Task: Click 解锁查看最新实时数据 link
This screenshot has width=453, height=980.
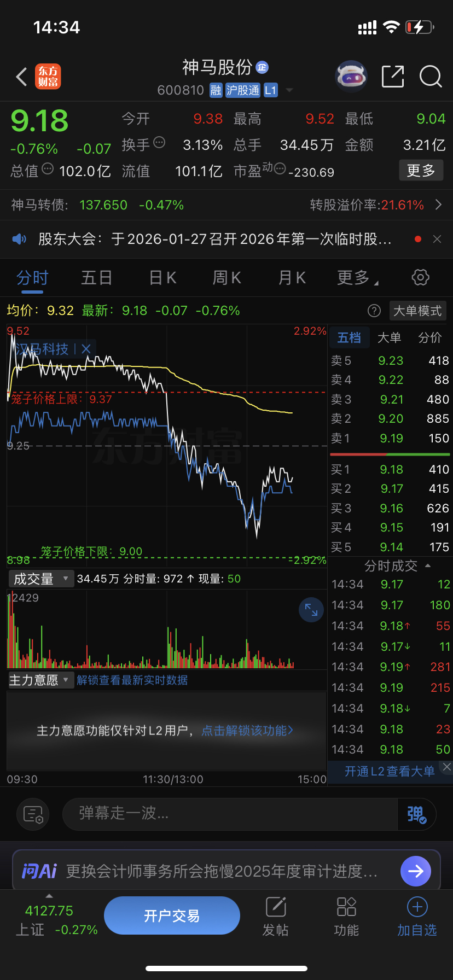Action: pos(132,680)
